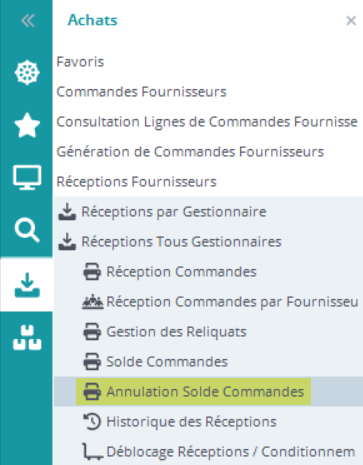Screen dimensions: 363x465
Task: Select the download tray sidebar icon
Action: pyautogui.click(x=27, y=285)
